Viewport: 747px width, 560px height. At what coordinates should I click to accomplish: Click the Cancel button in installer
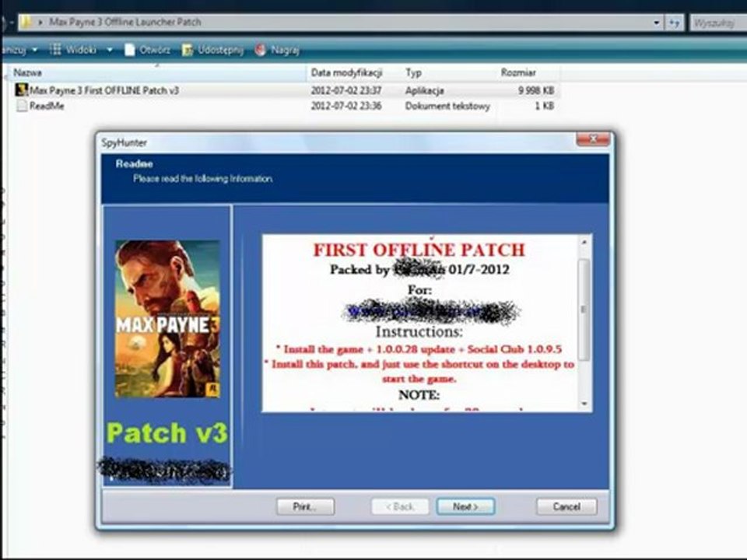(x=566, y=506)
